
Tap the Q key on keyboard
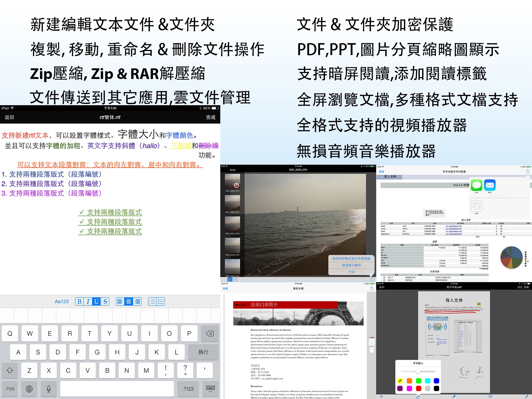(10, 334)
